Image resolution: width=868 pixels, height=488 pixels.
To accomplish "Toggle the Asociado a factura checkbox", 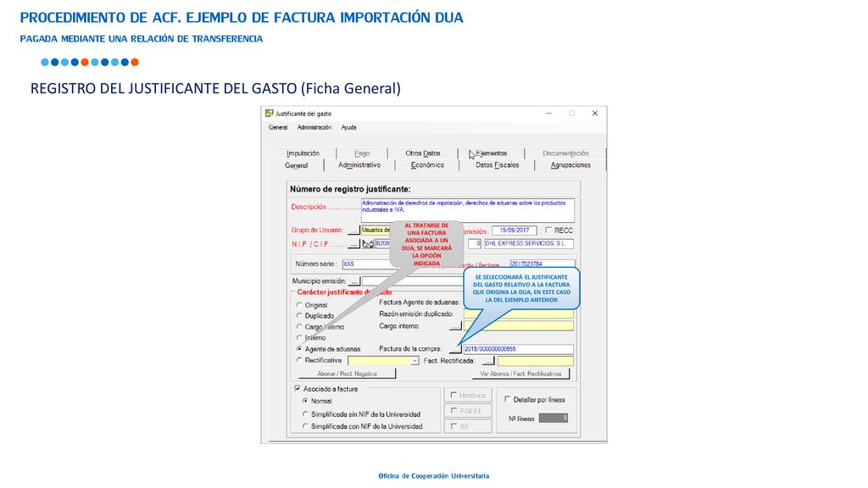I will (x=298, y=389).
